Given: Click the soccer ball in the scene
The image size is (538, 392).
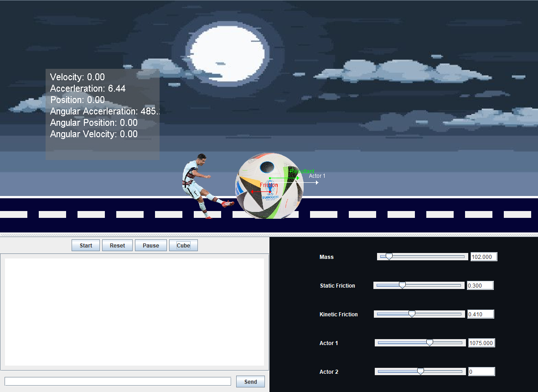Looking at the screenshot, I should coord(269,186).
